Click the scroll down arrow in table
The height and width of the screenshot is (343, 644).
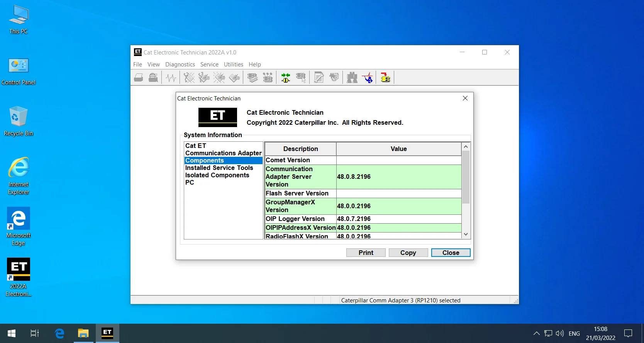[x=466, y=234]
